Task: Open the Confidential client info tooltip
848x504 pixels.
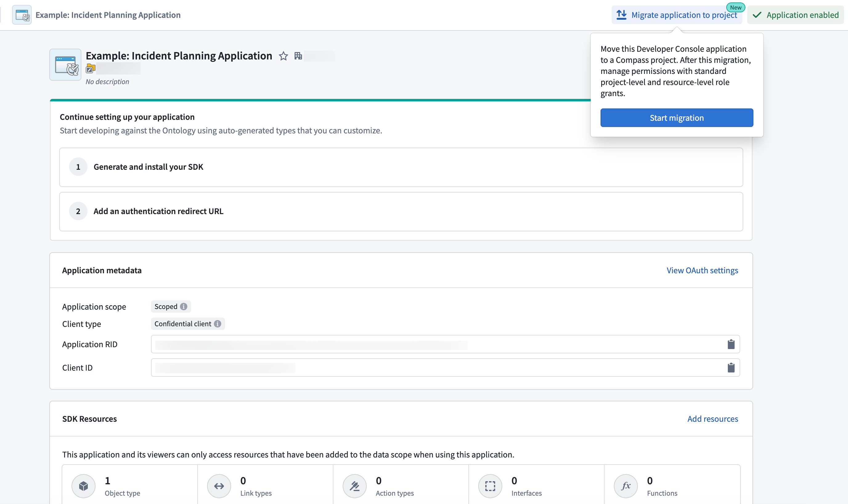Action: 218,324
